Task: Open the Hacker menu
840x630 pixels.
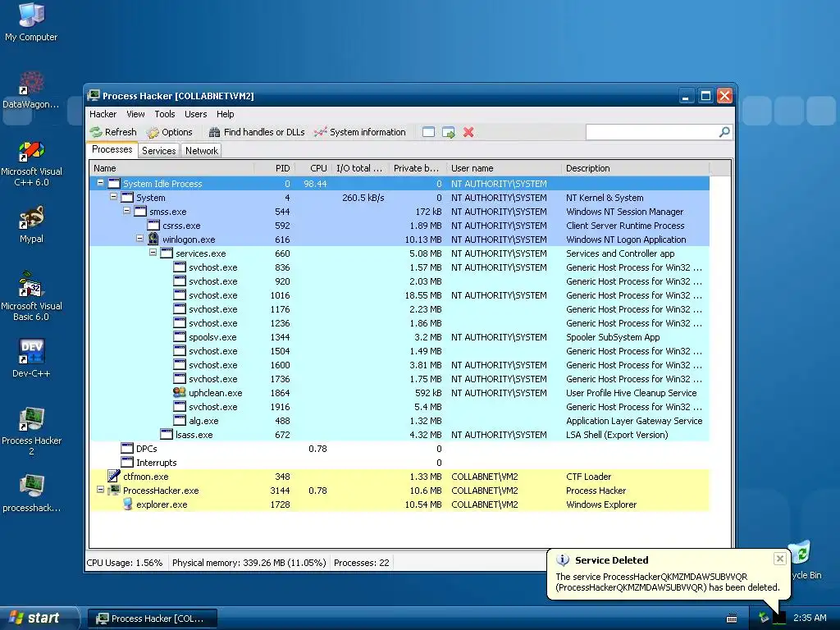Action: [103, 114]
